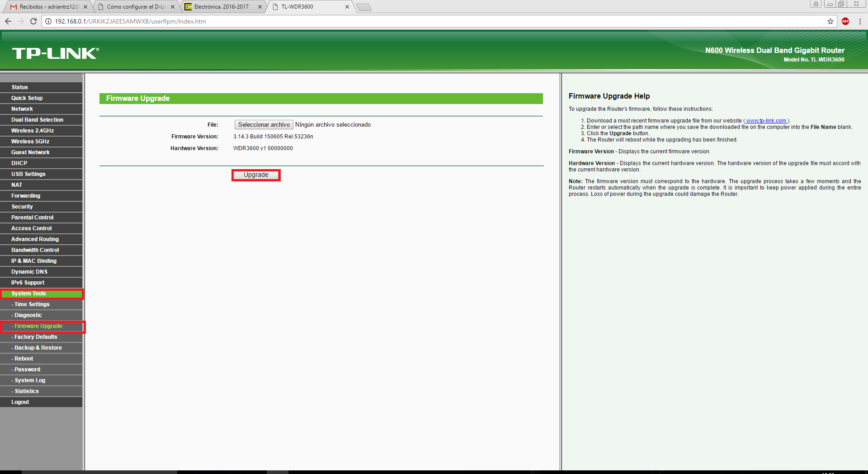Screen dimensions: 868x474
Task: Open Factory Defaults submenu
Action: 41,337
